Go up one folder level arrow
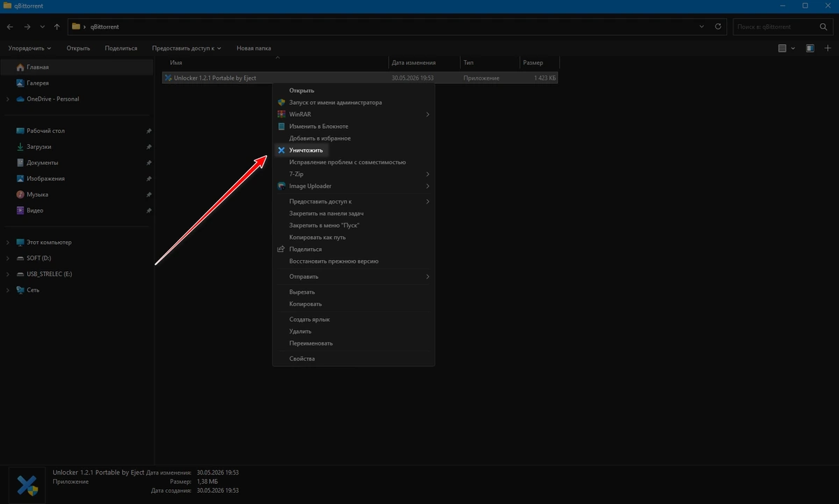The height and width of the screenshot is (504, 839). click(x=57, y=27)
